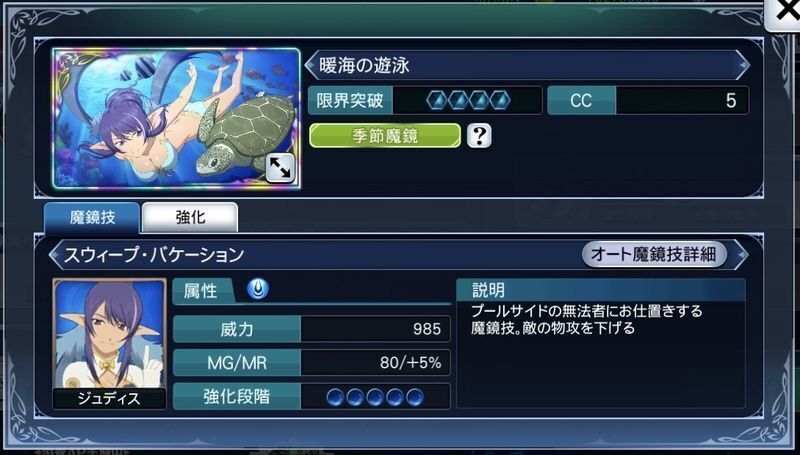Switch to the 魔鏡技 tab

(x=92, y=218)
